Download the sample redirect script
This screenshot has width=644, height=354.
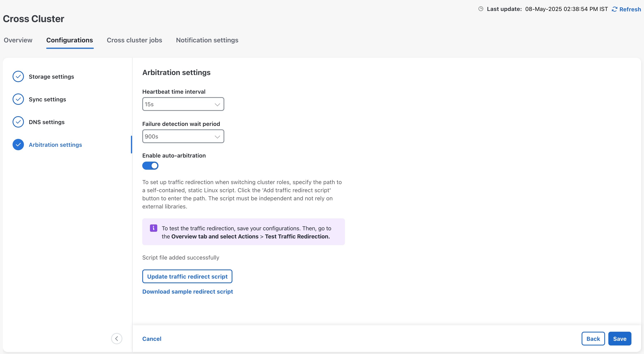[187, 292]
